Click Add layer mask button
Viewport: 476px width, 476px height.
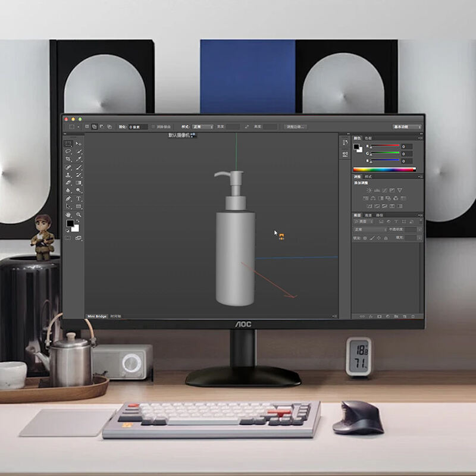click(380, 317)
